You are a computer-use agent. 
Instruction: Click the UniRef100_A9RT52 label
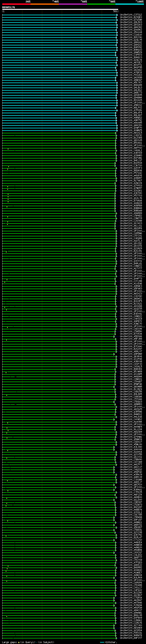(x=131, y=120)
